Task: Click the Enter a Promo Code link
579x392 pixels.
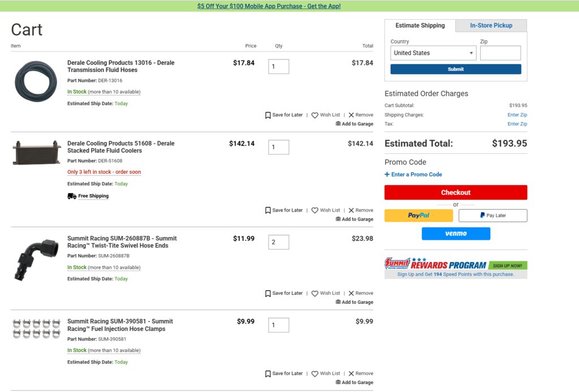Action: 417,174
